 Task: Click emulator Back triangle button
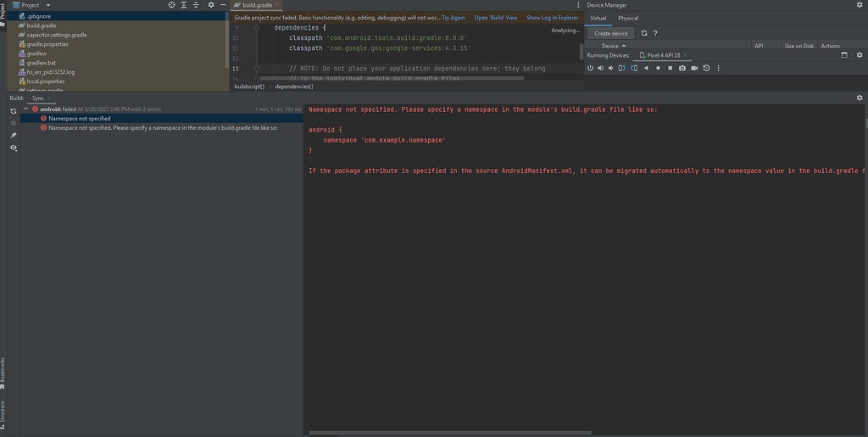646,68
